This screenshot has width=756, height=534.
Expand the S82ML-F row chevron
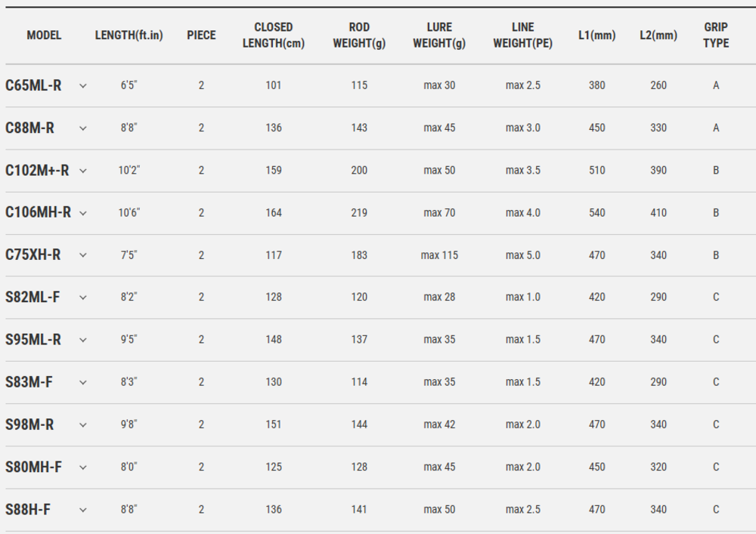tap(83, 298)
